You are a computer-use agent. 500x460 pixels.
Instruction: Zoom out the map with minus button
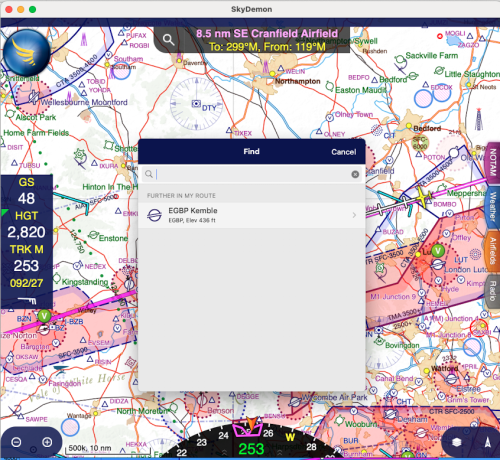16,442
